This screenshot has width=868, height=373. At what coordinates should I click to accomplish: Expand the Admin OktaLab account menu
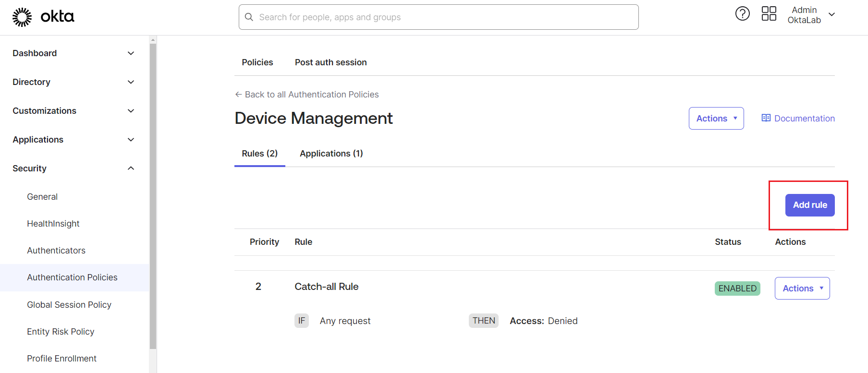pyautogui.click(x=832, y=15)
